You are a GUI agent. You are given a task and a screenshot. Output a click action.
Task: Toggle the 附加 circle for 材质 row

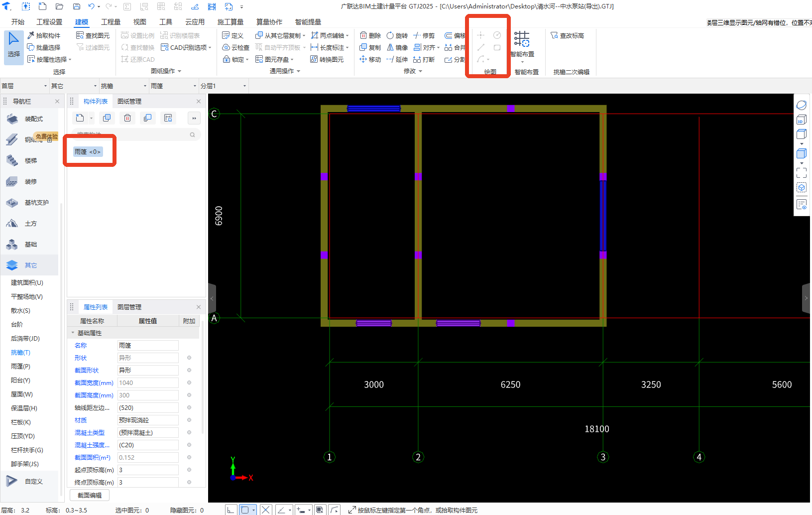(189, 420)
